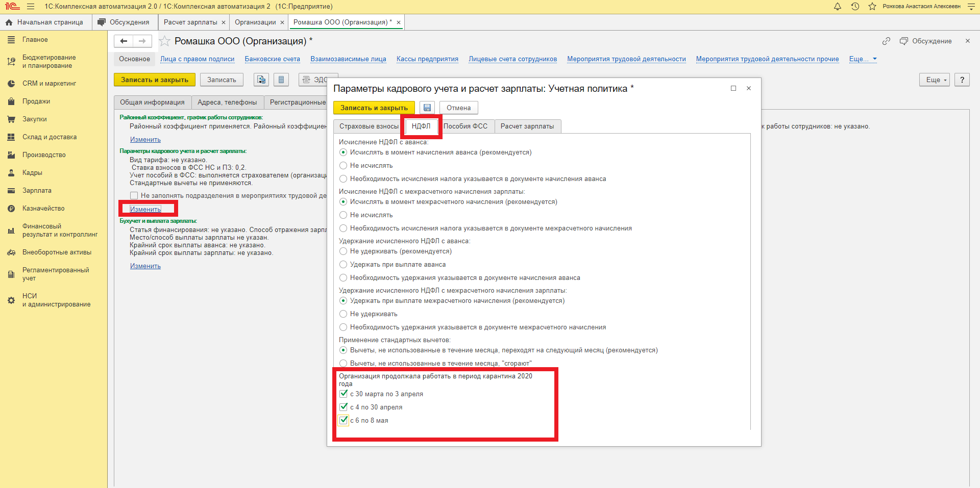The height and width of the screenshot is (488, 980).
Task: Click 'Отмена' button in dialog
Action: pos(458,108)
